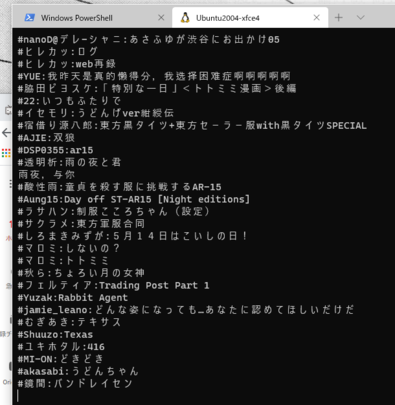Click the line '#ユキホタル:416'
The width and height of the screenshot is (395, 405).
pyautogui.click(x=61, y=347)
